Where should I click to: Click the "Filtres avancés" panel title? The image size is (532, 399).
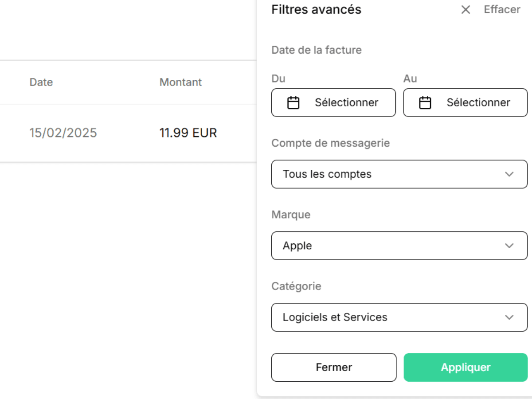(x=316, y=9)
